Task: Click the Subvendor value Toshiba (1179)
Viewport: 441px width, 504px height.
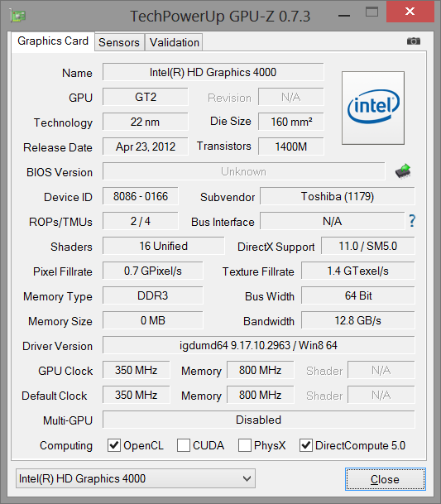Action: click(338, 196)
